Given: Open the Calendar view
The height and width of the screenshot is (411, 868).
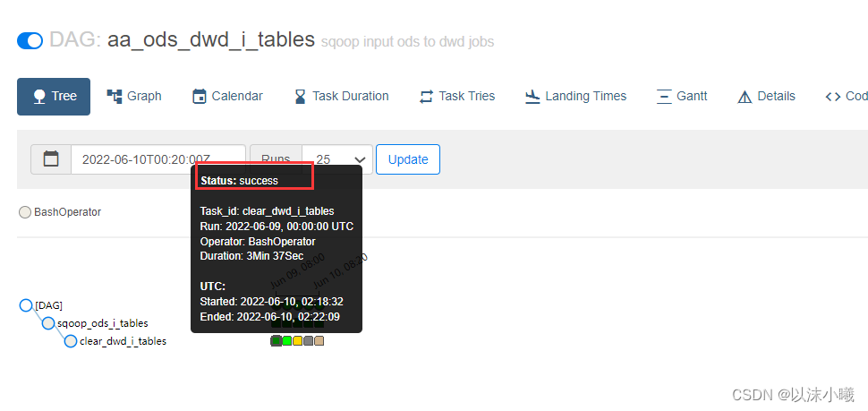Looking at the screenshot, I should [x=227, y=97].
